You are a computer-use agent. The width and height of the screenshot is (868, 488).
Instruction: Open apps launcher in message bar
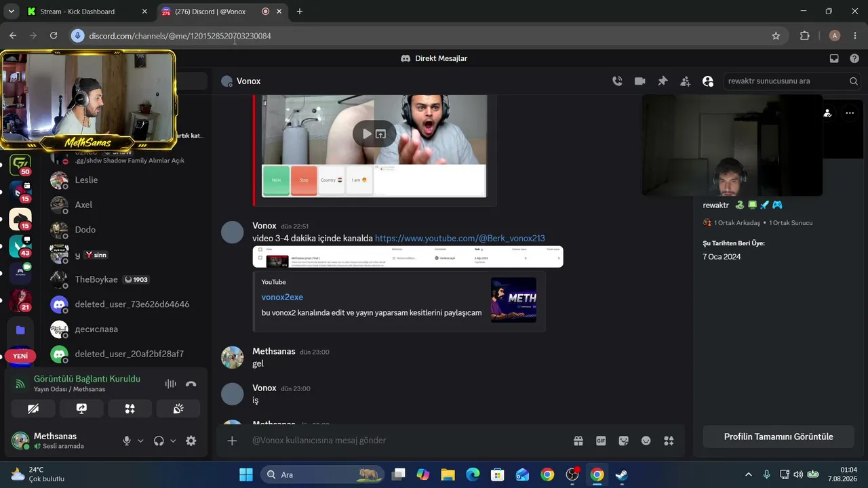[x=669, y=441]
